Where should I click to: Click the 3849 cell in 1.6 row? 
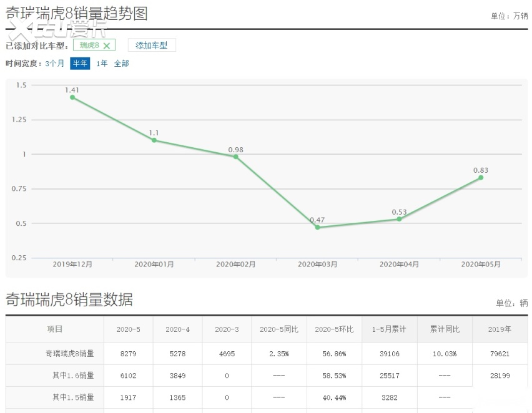point(177,376)
